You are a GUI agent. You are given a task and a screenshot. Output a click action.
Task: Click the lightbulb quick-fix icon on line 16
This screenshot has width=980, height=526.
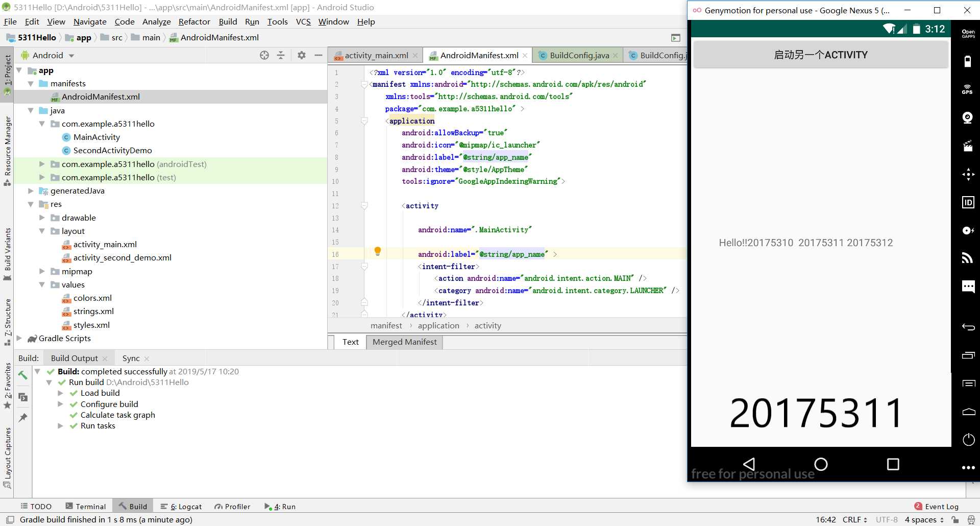378,251
